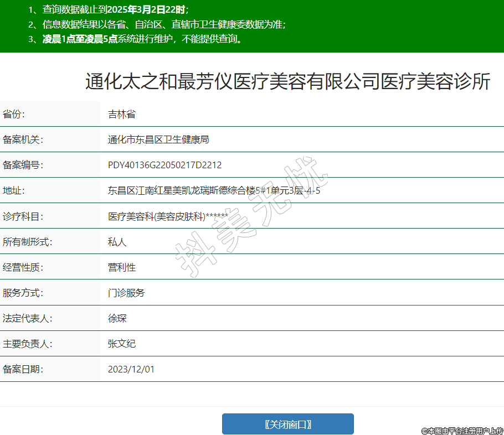Click the 法定代表人 row label
504x435 pixels.
[x=27, y=318]
